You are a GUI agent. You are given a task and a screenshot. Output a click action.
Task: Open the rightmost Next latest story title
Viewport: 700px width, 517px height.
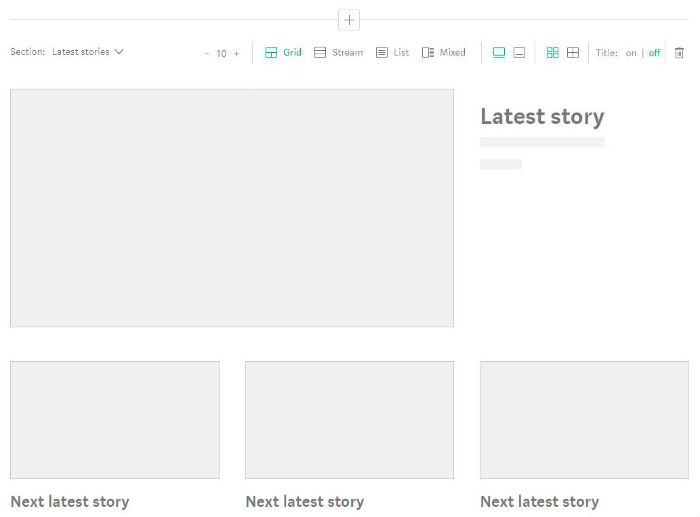tap(539, 502)
